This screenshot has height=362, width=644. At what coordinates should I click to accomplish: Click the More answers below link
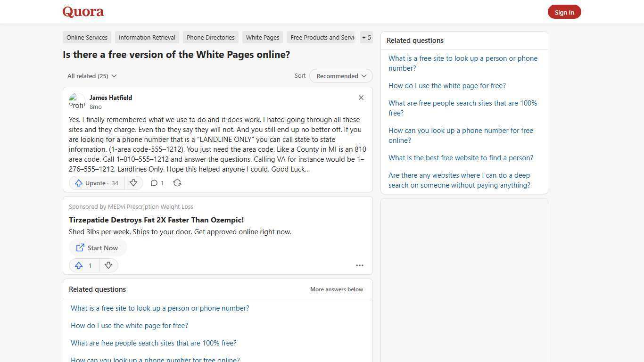coord(336,289)
